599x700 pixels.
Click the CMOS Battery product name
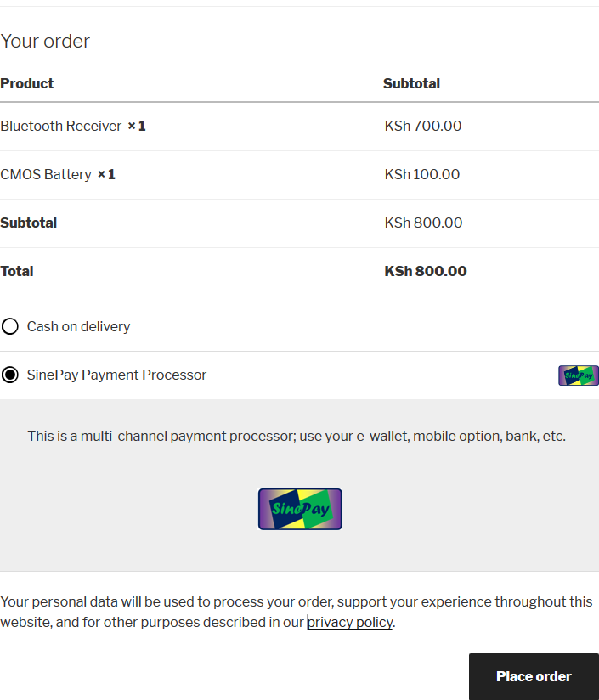(x=46, y=174)
